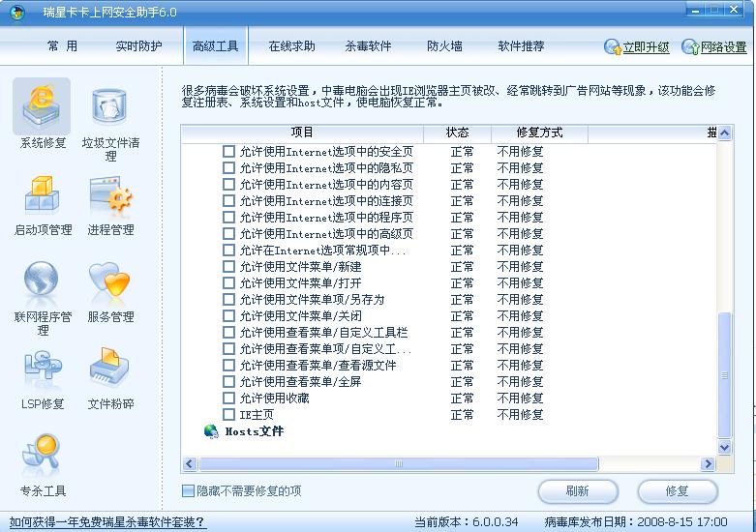756x532 pixels.
Task: Click the Rising lion logo in title bar
Action: [x=17, y=12]
